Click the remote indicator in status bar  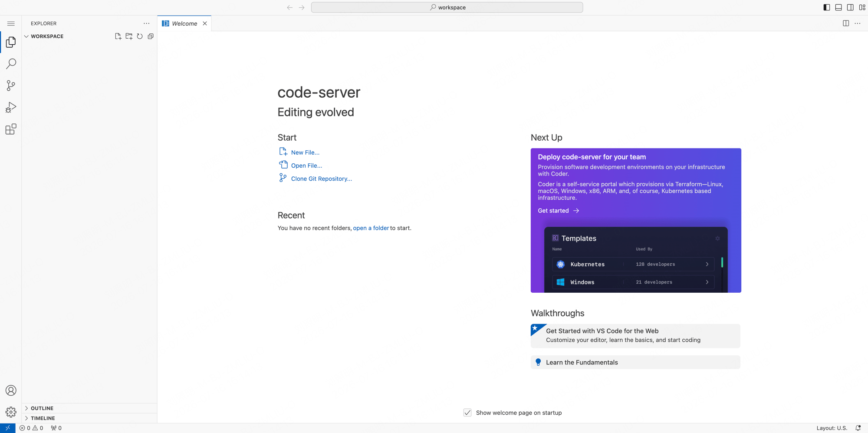click(8, 428)
